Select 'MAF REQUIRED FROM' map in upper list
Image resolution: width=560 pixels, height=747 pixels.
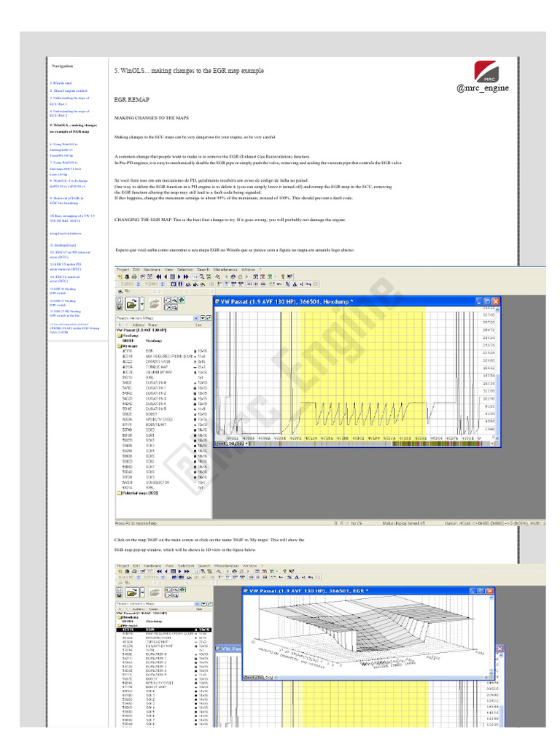[x=164, y=356]
